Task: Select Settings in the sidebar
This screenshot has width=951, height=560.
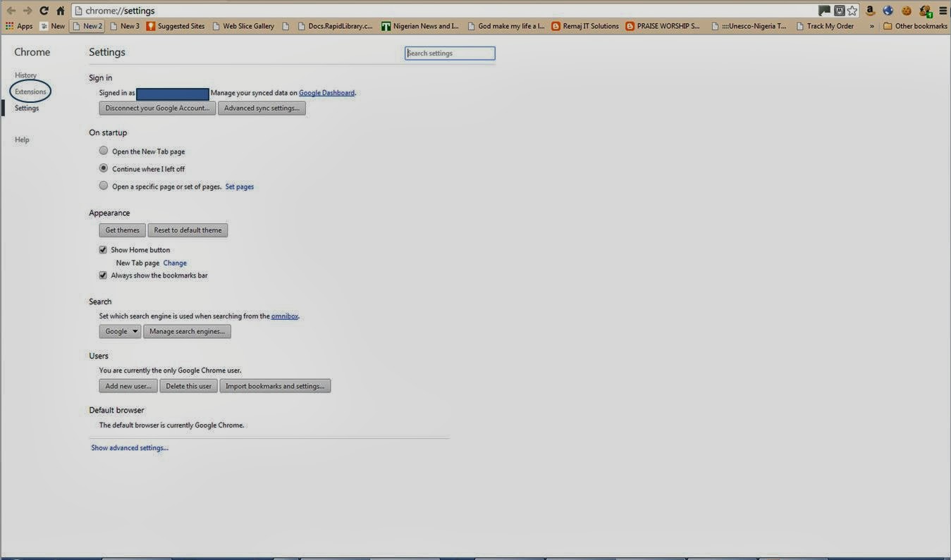Action: click(x=27, y=108)
